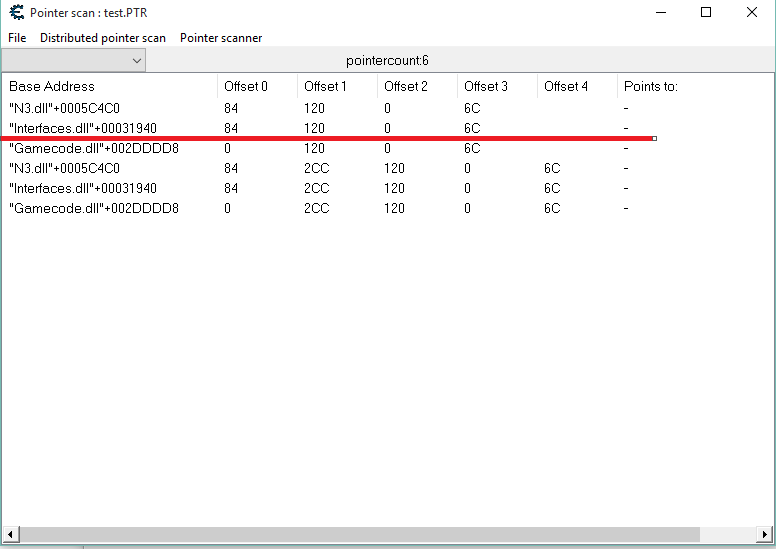The height and width of the screenshot is (549, 776).
Task: Click the Offset 0 column header
Action: pyautogui.click(x=246, y=87)
